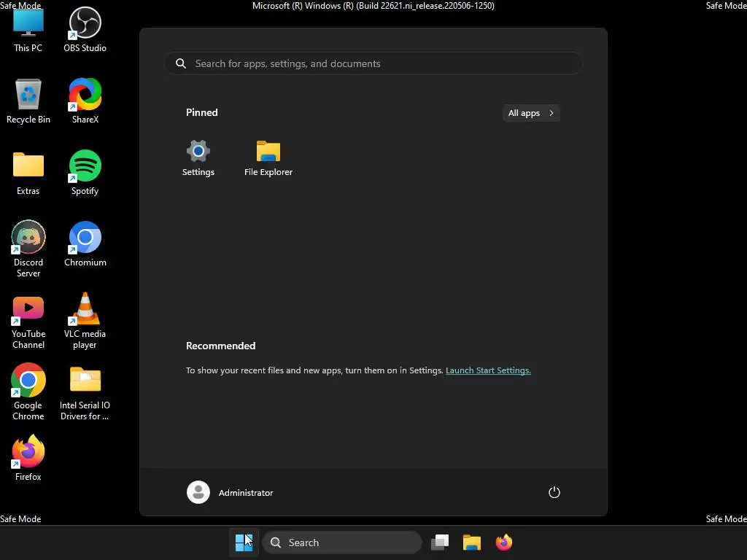Click the Recommended section heading
This screenshot has height=560, width=747.
click(220, 346)
